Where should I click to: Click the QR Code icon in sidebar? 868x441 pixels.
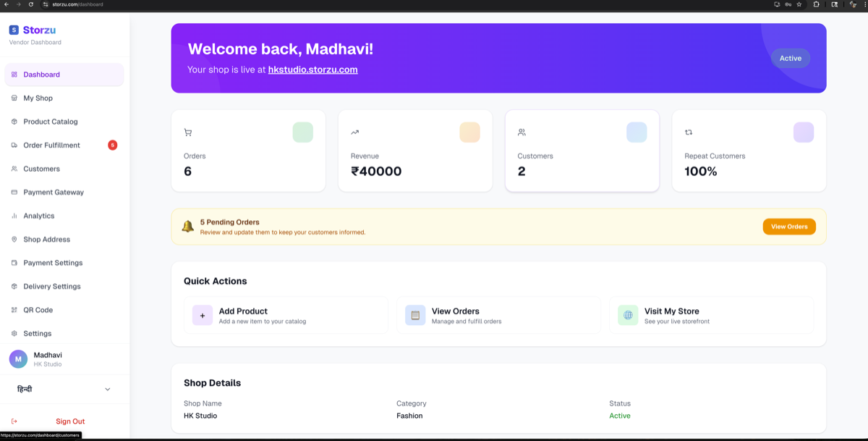pos(14,310)
